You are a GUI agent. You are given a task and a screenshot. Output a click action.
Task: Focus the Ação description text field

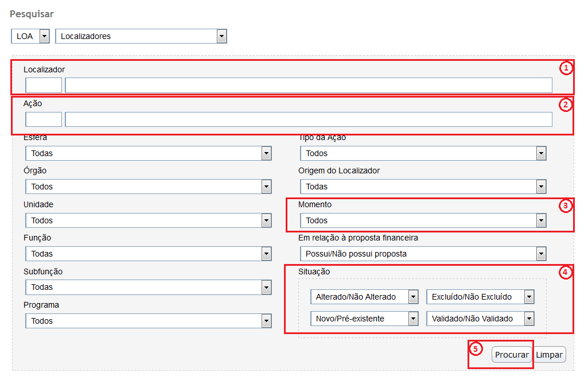click(308, 119)
